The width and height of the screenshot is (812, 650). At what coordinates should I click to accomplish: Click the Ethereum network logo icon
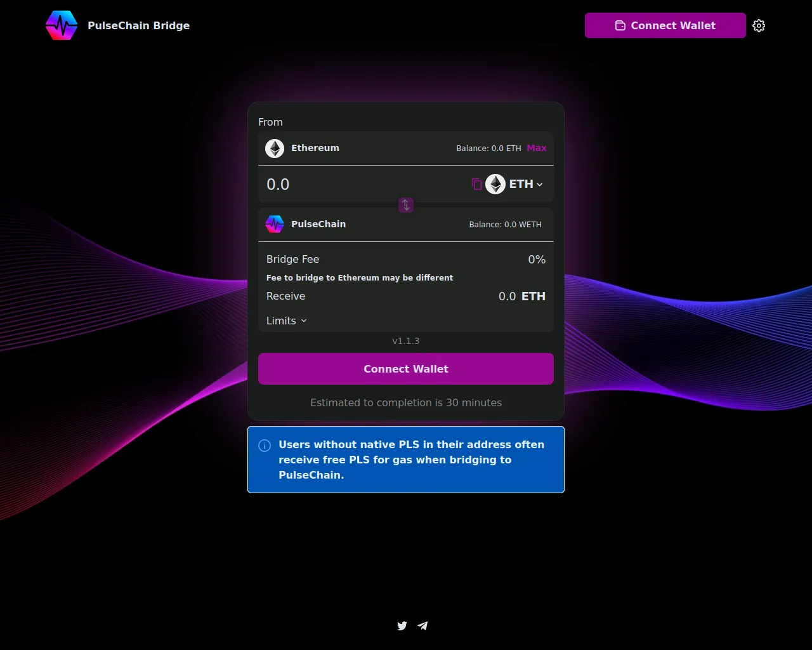275,149
